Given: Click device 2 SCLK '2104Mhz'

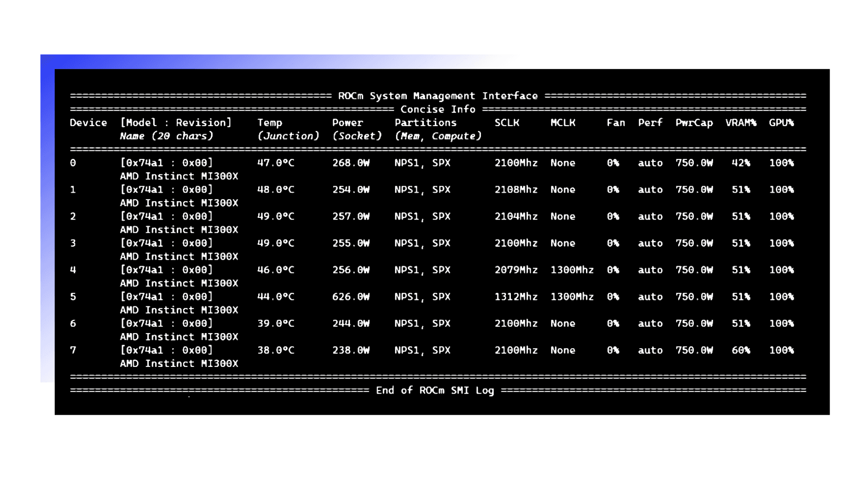Looking at the screenshot, I should tap(516, 216).
